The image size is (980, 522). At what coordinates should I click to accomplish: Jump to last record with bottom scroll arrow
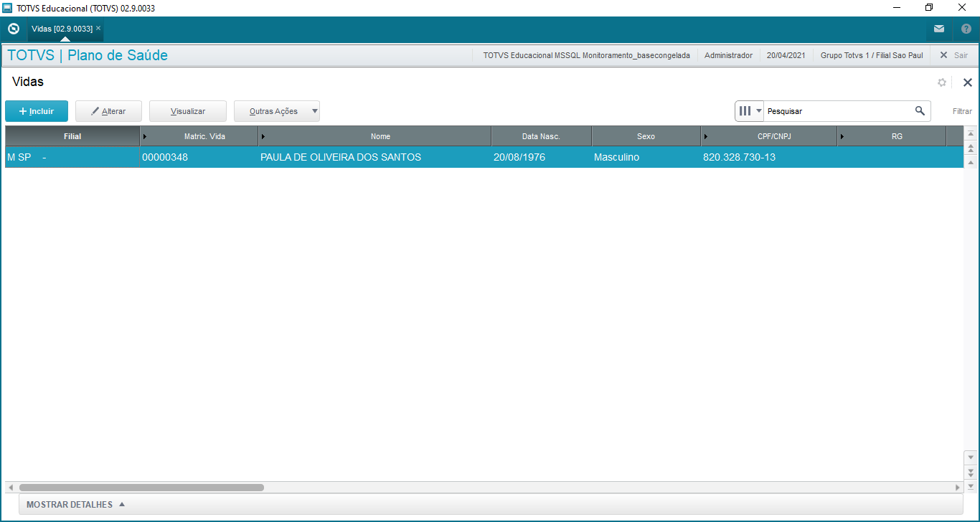971,485
